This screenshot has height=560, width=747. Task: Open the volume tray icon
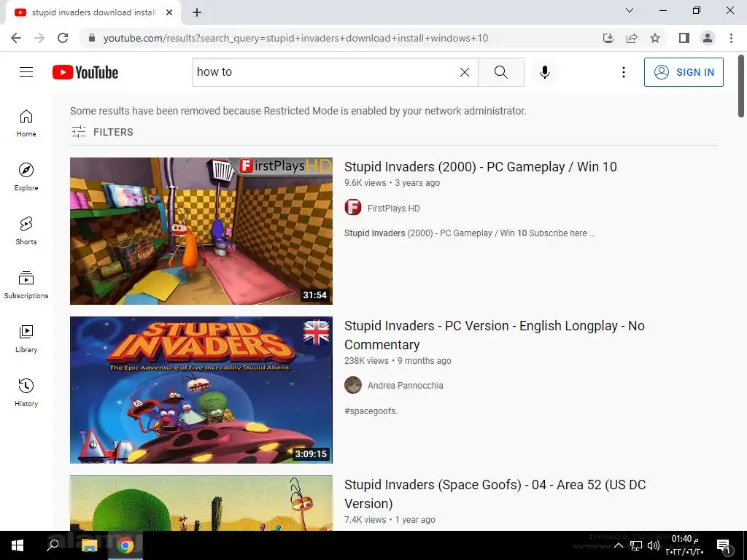[x=654, y=545]
